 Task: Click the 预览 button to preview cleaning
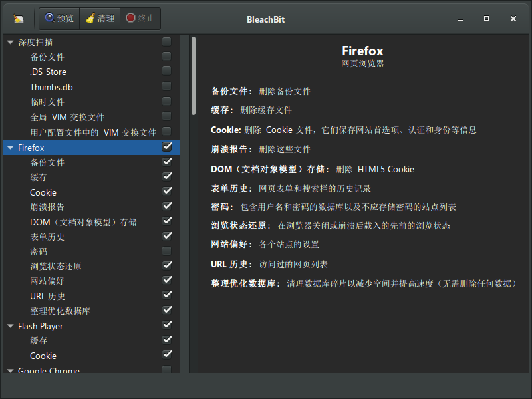coord(59,18)
